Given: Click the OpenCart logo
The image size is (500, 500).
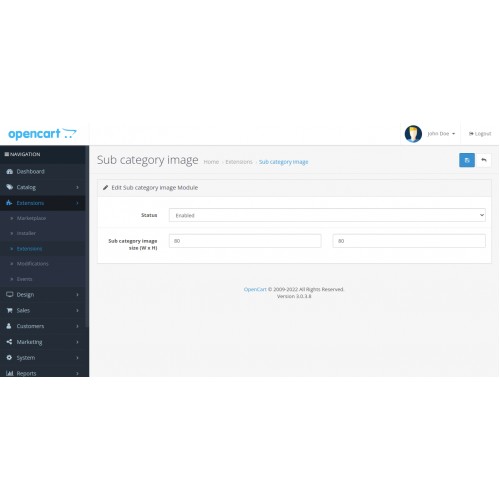Looking at the screenshot, I should tap(42, 134).
